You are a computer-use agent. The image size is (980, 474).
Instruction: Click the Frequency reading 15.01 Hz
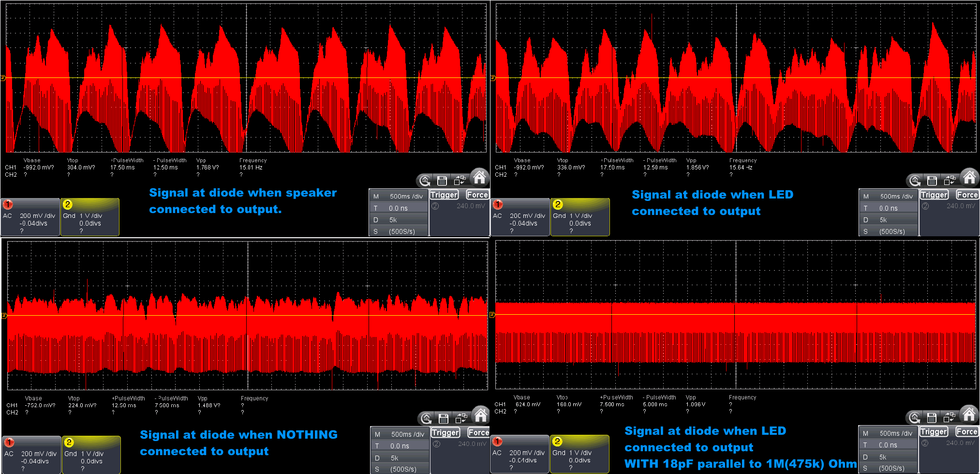[x=251, y=168]
